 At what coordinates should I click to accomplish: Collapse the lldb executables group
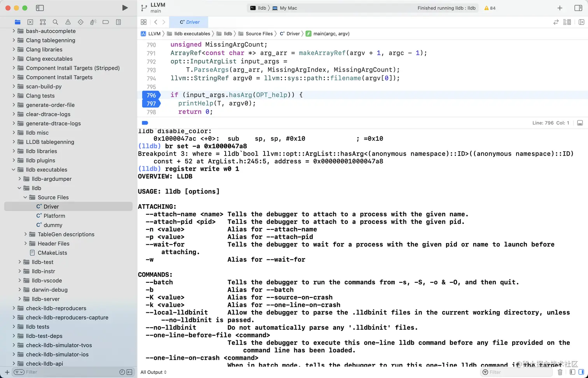(14, 170)
